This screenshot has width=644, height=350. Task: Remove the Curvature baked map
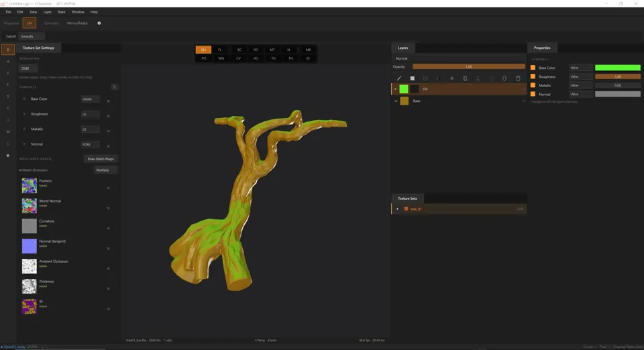click(x=109, y=229)
